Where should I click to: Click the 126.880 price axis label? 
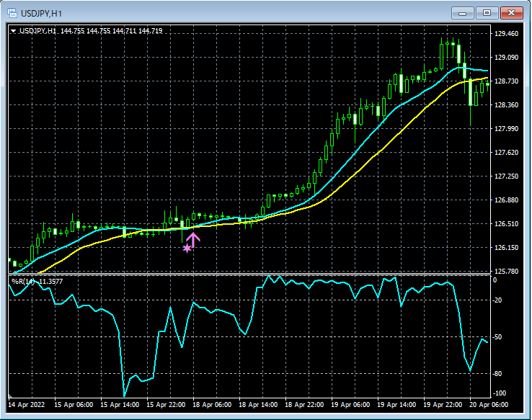[x=506, y=200]
